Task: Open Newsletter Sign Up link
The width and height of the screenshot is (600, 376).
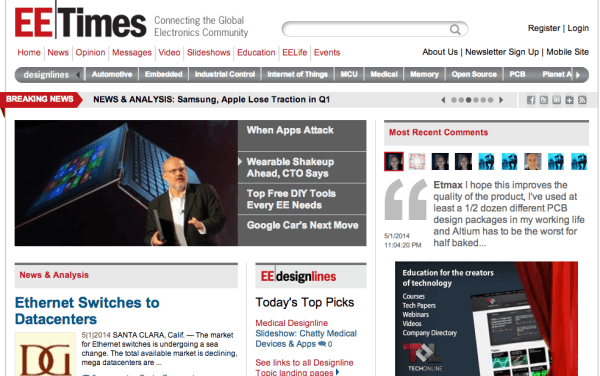Action: pos(502,52)
